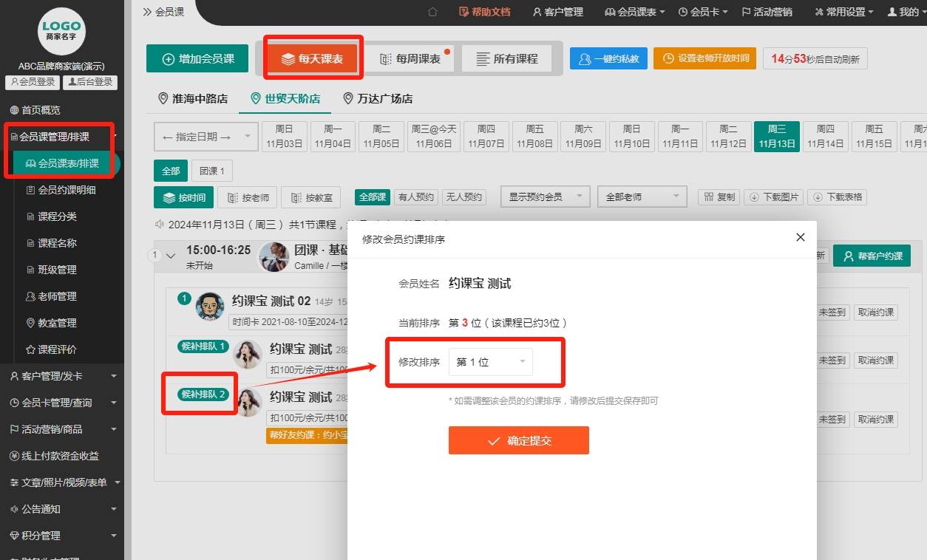This screenshot has width=927, height=560.
Task: Select date 周五 11月08日
Action: 535,137
